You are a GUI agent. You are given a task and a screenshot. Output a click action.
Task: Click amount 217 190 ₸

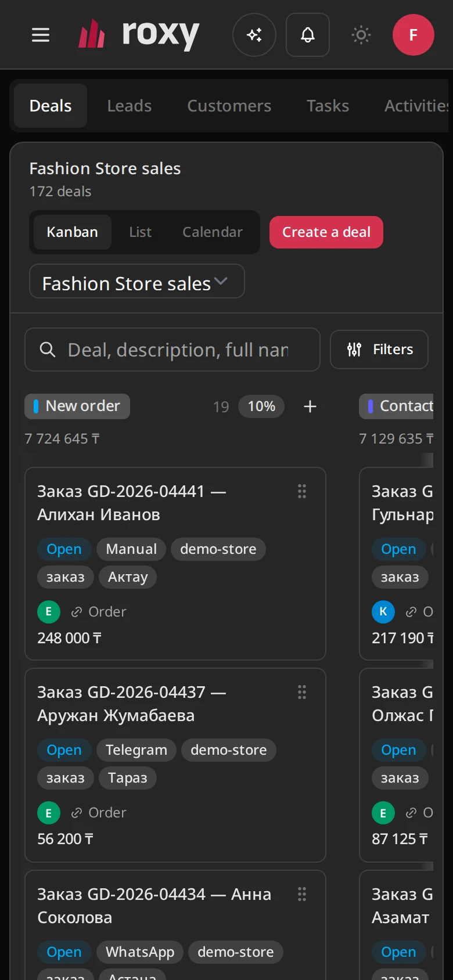(x=402, y=638)
